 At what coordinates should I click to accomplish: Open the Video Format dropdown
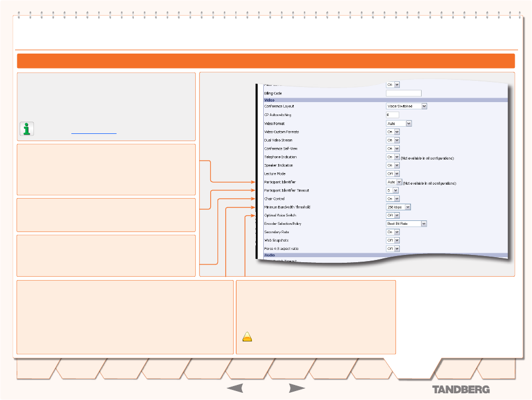click(x=399, y=124)
